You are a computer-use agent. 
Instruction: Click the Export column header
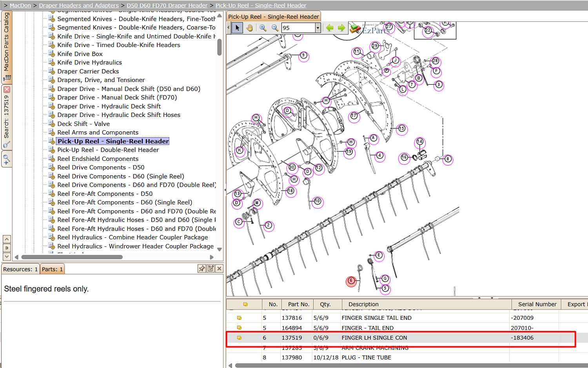575,304
